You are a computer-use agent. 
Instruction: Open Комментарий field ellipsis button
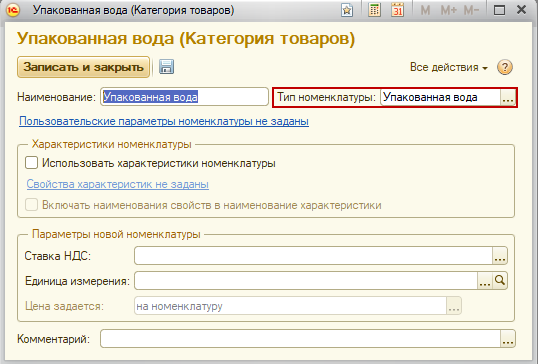[x=508, y=339]
